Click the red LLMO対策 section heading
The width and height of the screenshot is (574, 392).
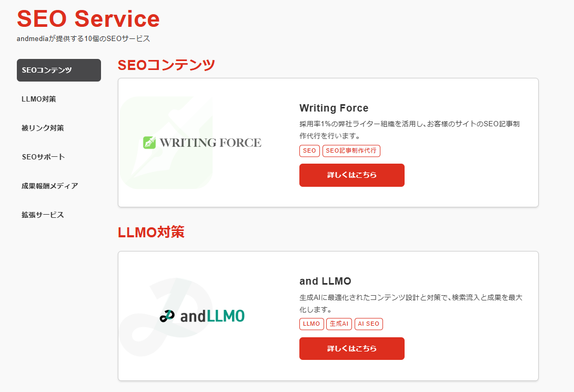pos(151,232)
